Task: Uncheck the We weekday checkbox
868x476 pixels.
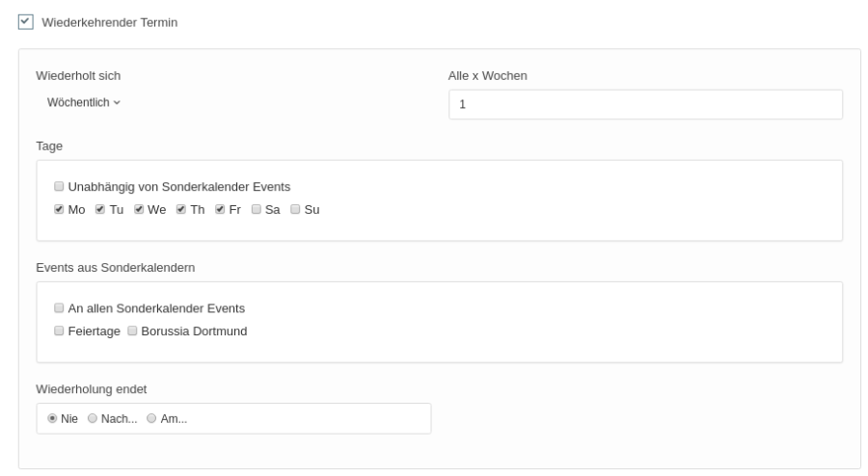Action: [139, 209]
